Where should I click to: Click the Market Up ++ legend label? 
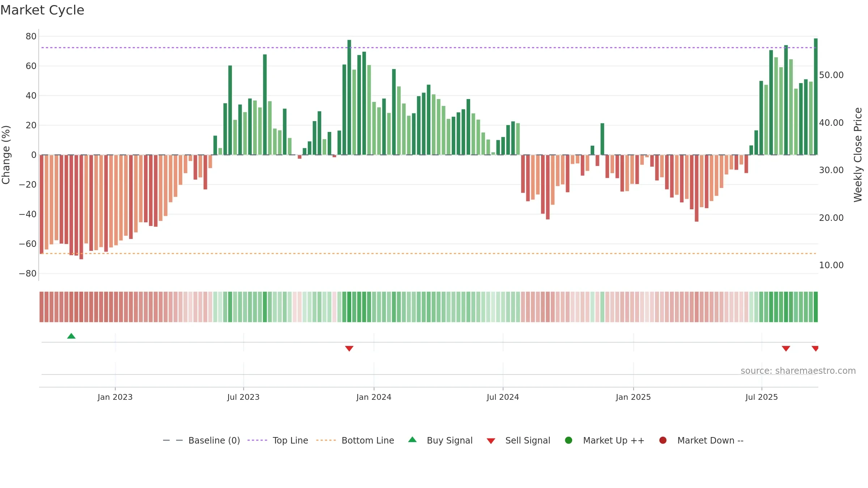coord(614,440)
